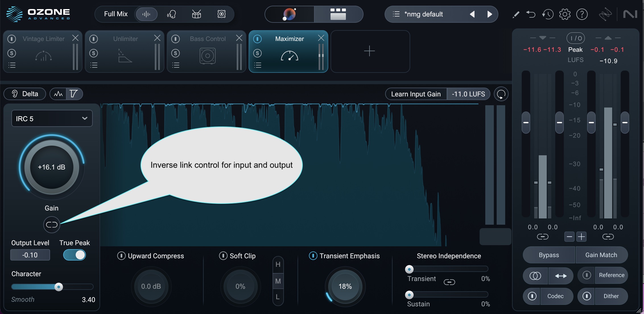Open the I/O meter options
This screenshot has height=314, width=644.
click(576, 38)
